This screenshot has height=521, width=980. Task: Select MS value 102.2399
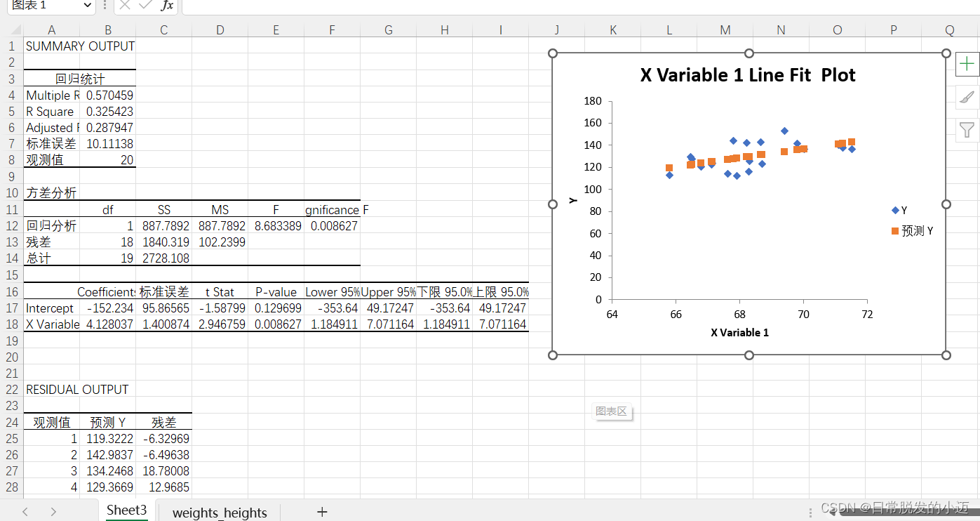[x=220, y=242]
